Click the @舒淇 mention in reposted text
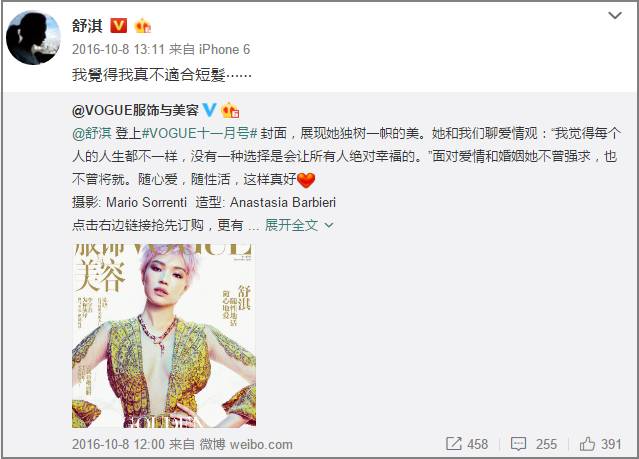Image resolution: width=639 pixels, height=459 pixels. pyautogui.click(x=92, y=133)
